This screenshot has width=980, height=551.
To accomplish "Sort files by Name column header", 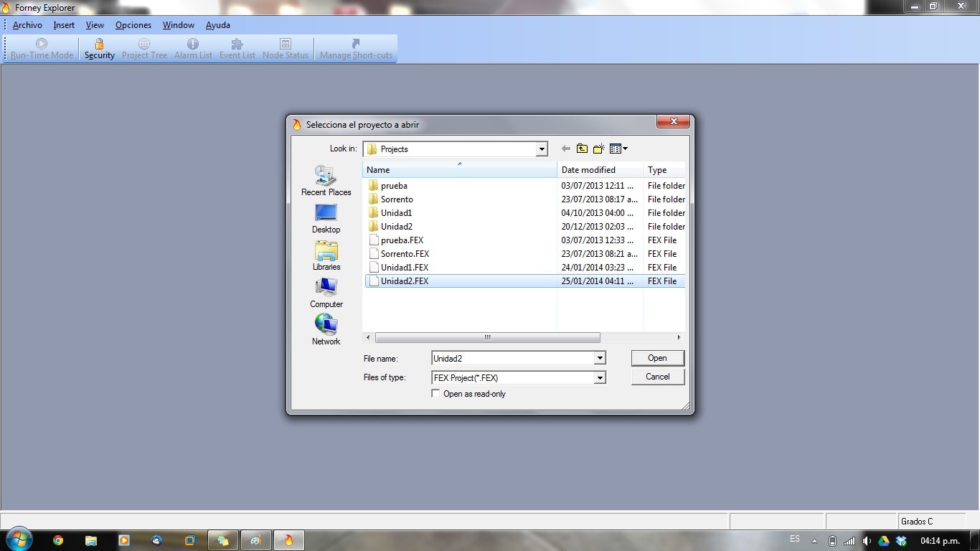I will (460, 170).
